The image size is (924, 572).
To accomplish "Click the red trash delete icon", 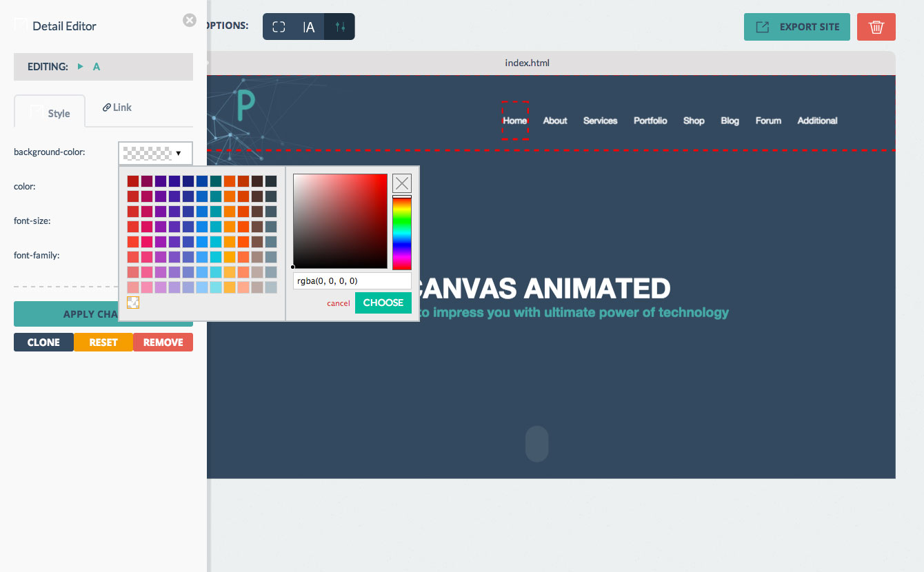I will coord(876,27).
